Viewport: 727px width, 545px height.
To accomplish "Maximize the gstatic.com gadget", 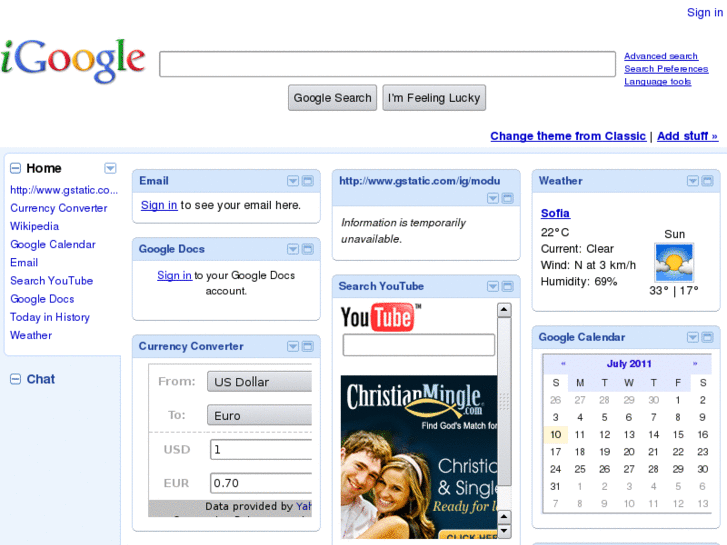I will [x=508, y=199].
